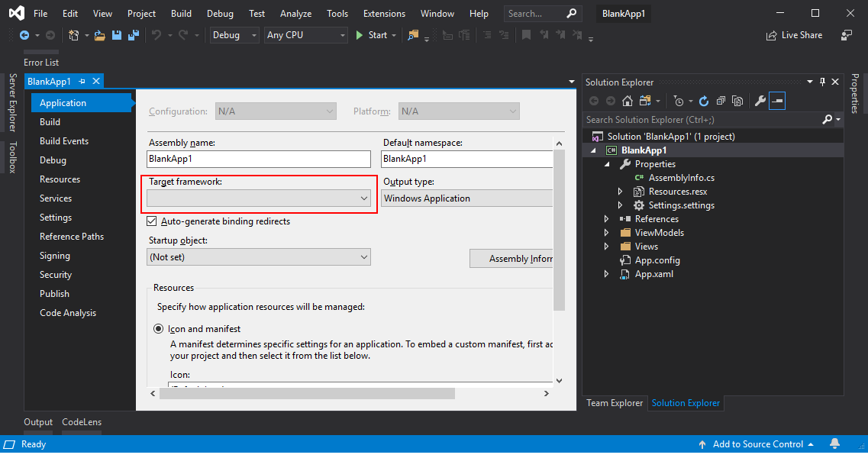Open Solution Explorer Properties with the wrench icon
This screenshot has width=868, height=458.
click(760, 100)
